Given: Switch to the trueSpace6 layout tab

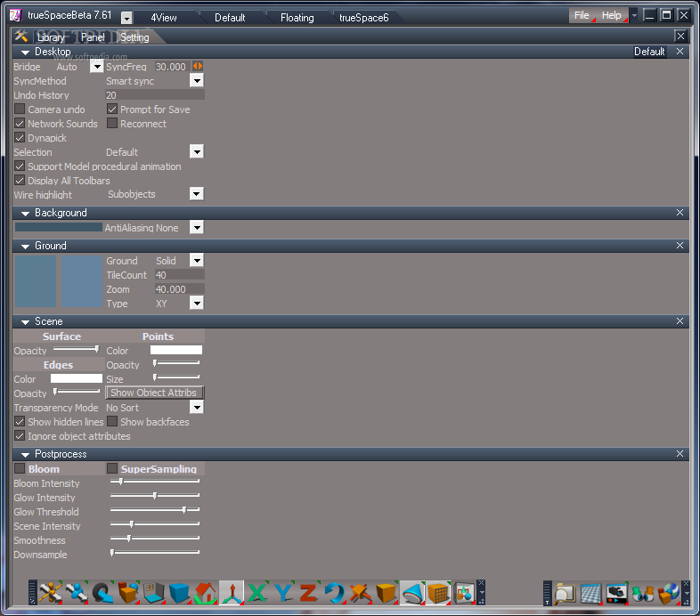Looking at the screenshot, I should pyautogui.click(x=364, y=18).
